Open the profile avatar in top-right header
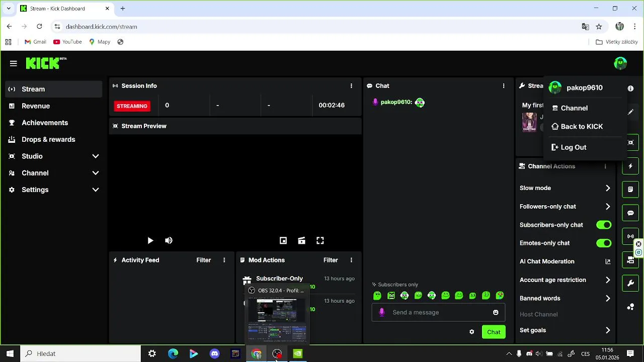Screen dimensions: 644x362 620,63
